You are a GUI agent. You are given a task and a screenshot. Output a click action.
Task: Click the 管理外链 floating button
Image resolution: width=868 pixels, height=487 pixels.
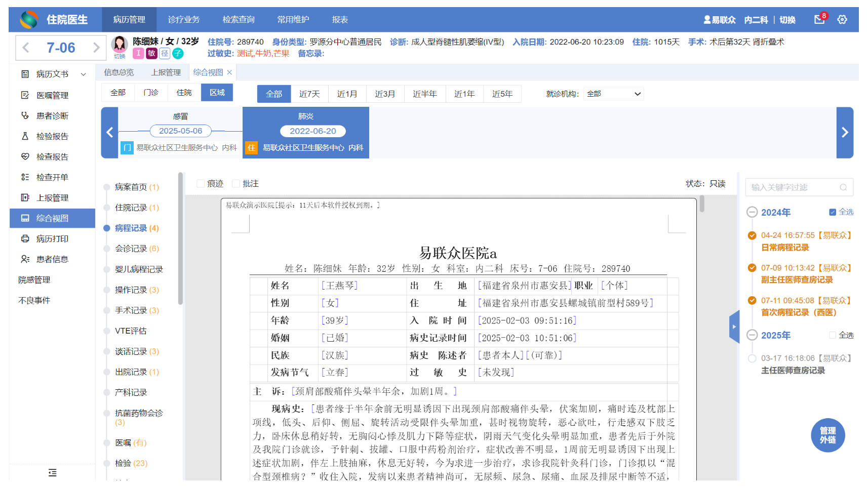(827, 435)
